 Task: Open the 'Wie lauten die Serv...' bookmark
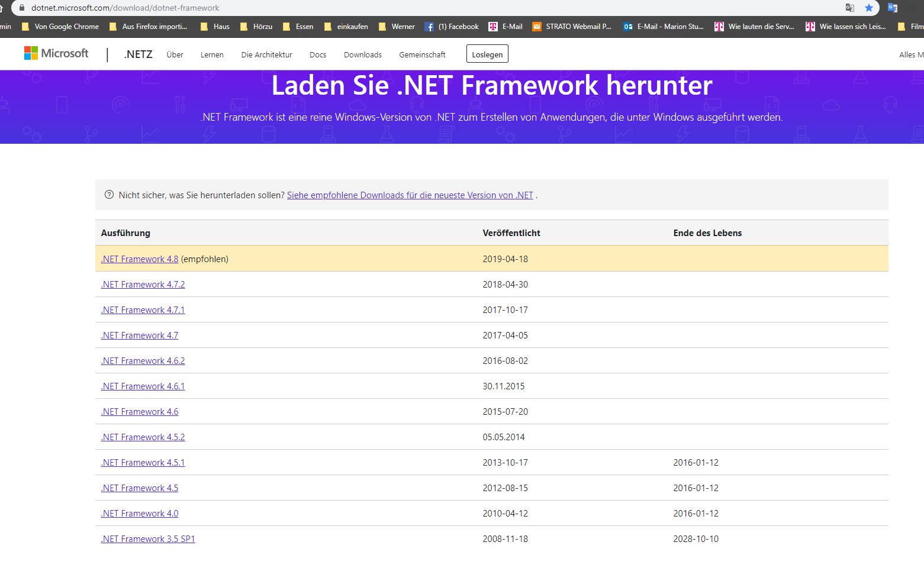[754, 27]
